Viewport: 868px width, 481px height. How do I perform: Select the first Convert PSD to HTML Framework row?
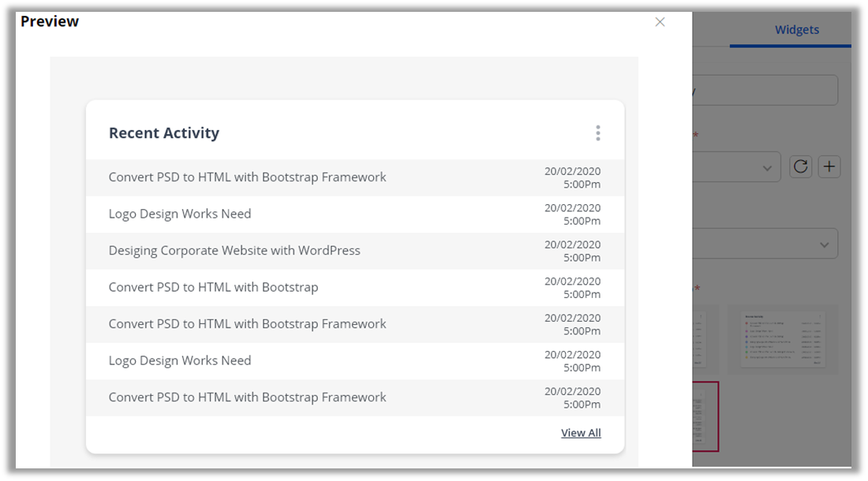[247, 177]
